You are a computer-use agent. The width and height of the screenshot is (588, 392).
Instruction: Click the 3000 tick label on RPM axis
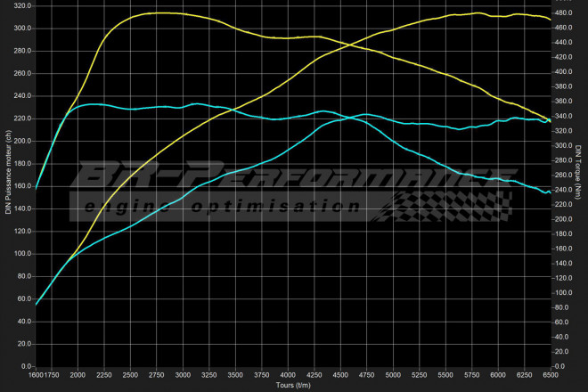(183, 374)
